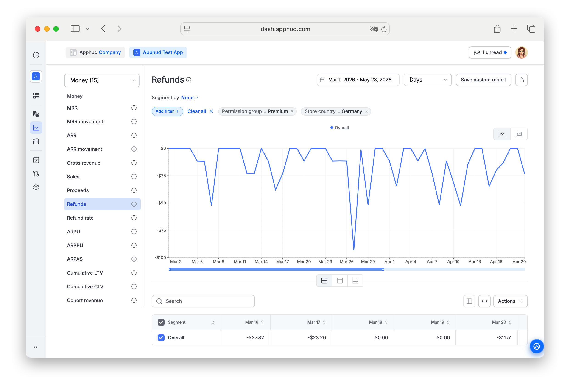
Task: Open the support chat bubble
Action: pyautogui.click(x=536, y=347)
